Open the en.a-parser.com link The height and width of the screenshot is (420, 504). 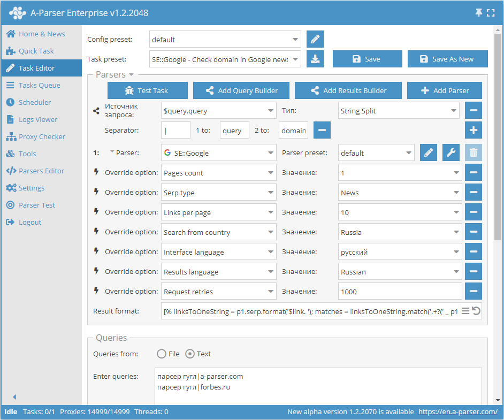click(457, 411)
